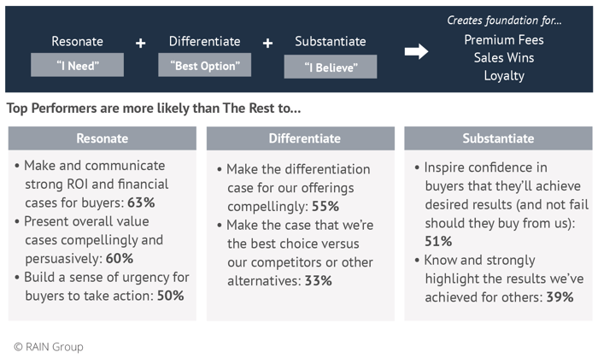Select the Substantiate column header bar
Screen dimensions: 598x364
498,138
